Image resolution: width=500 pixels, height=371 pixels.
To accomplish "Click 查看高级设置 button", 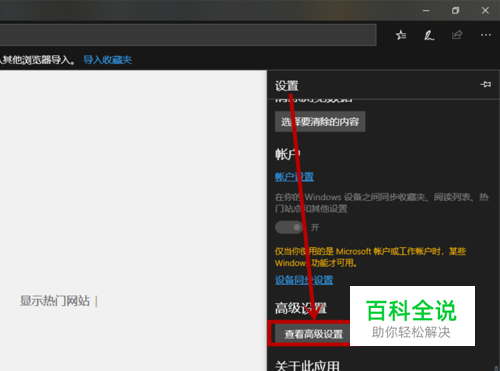I will pyautogui.click(x=313, y=334).
